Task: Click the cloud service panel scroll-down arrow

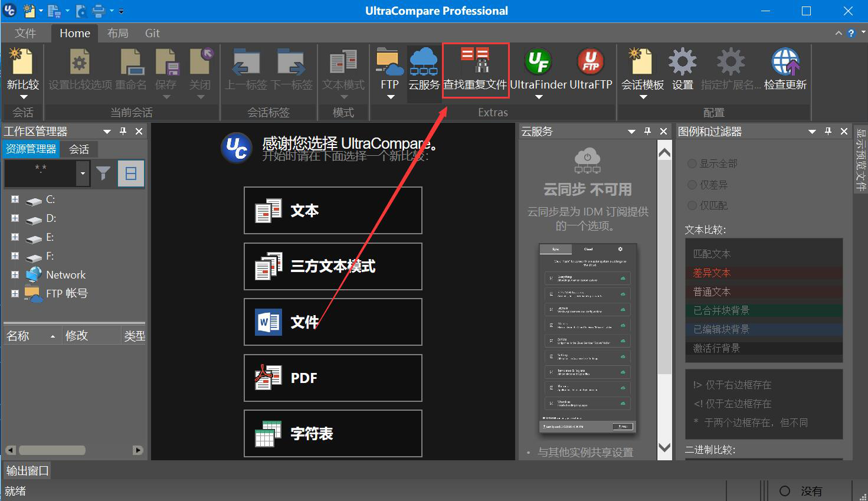Action: pyautogui.click(x=664, y=447)
